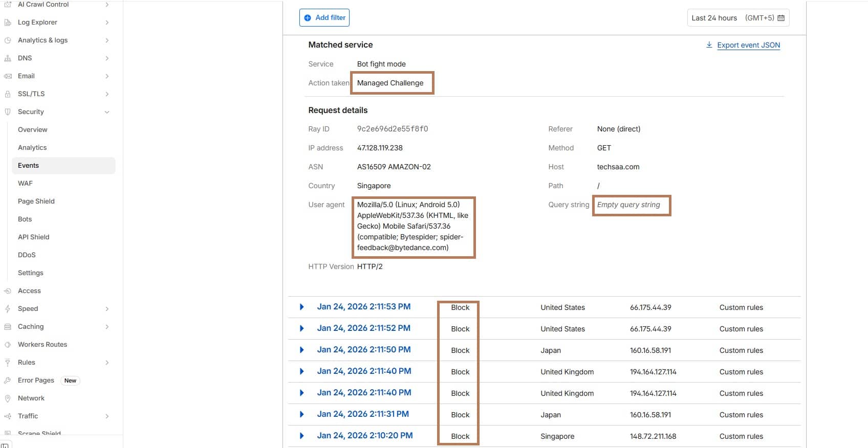Expand the 2:11:53 PM event row
Viewport: 868px width, 448px height.
click(302, 307)
